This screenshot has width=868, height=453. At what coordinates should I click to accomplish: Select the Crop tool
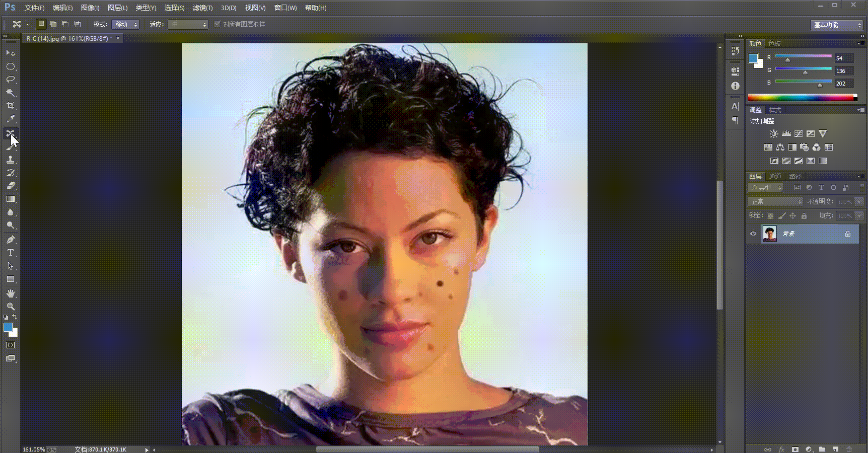[x=10, y=106]
